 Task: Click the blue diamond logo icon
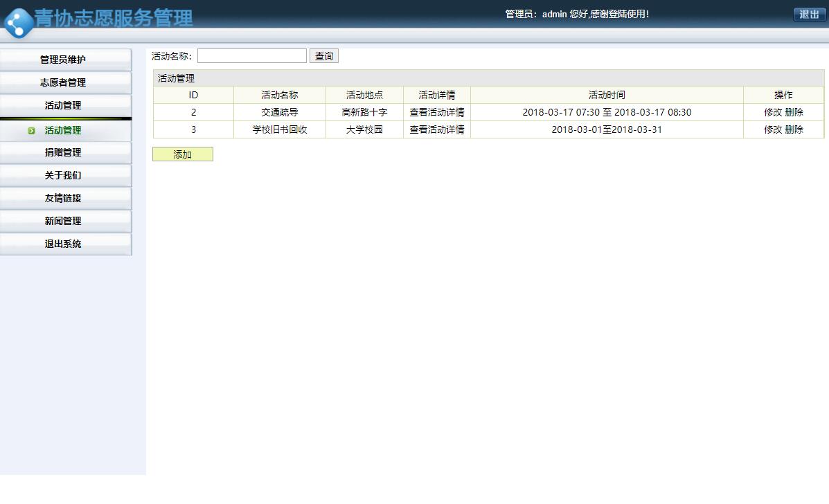click(x=21, y=22)
